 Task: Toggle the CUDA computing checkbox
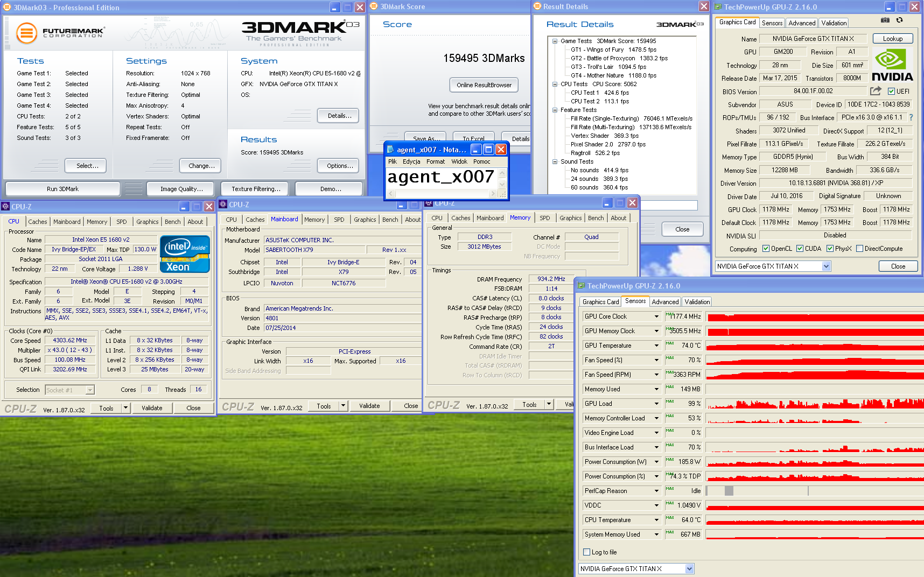800,249
